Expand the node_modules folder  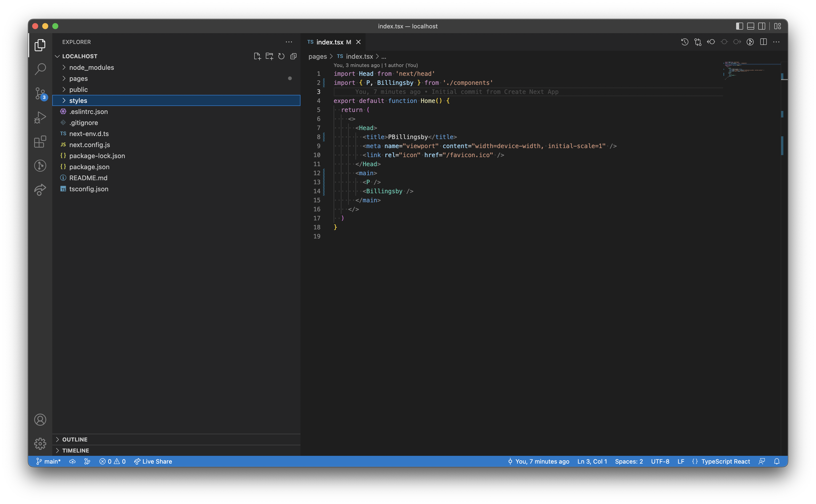click(x=91, y=67)
